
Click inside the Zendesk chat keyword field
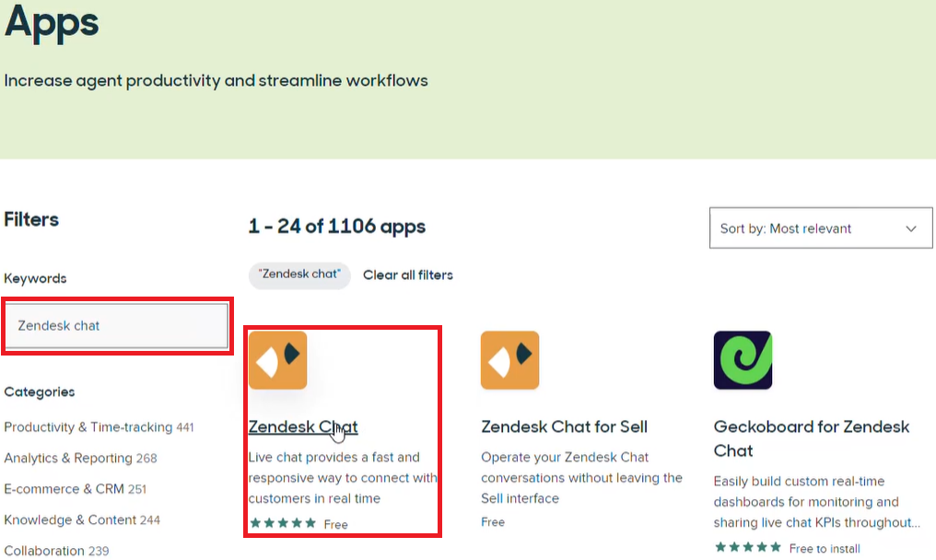tap(116, 325)
